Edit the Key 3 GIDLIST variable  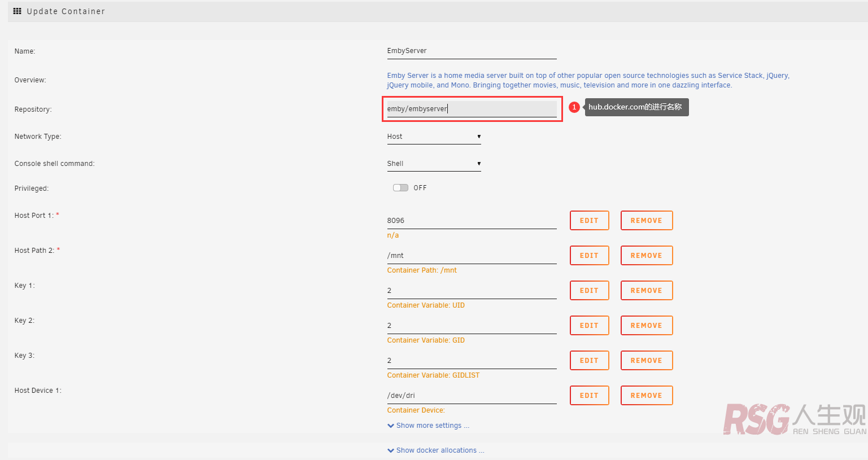tap(589, 361)
